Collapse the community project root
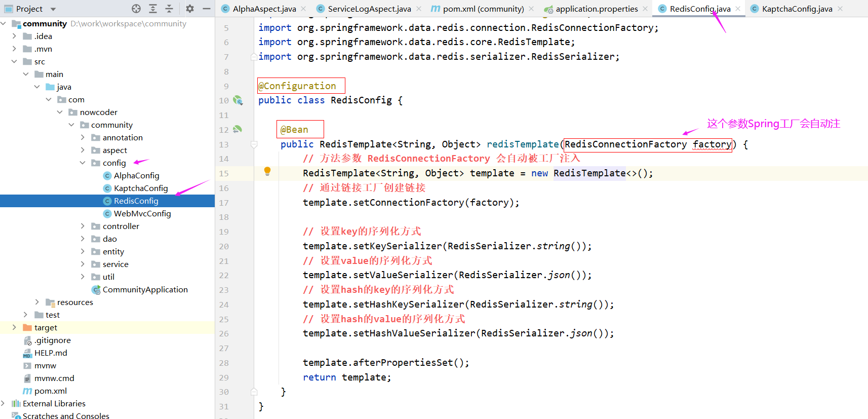The width and height of the screenshot is (868, 419). click(x=4, y=23)
